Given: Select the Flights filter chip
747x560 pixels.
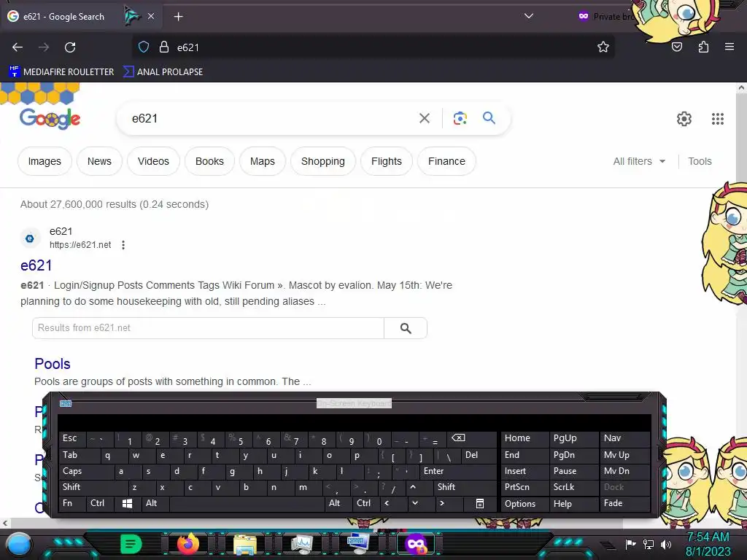Looking at the screenshot, I should point(387,161).
